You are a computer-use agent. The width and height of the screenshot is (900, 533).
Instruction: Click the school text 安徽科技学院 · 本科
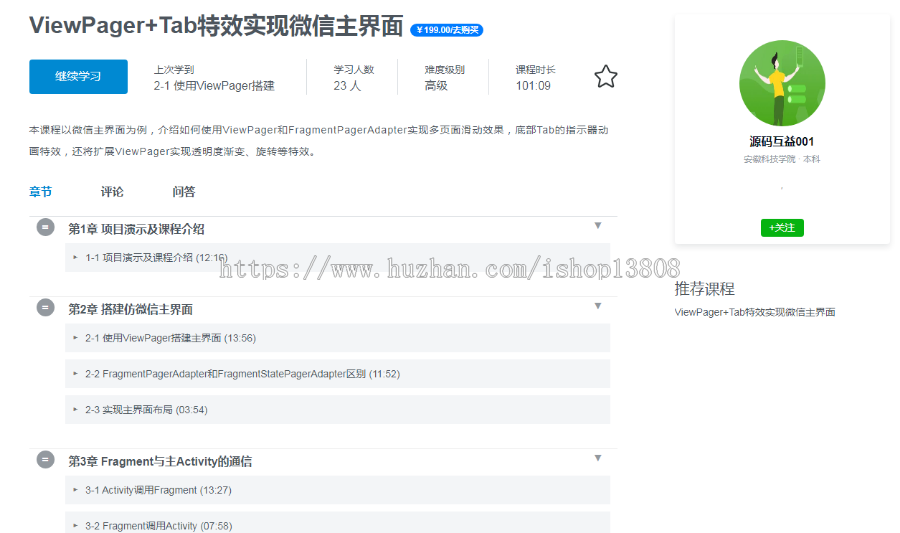782,159
